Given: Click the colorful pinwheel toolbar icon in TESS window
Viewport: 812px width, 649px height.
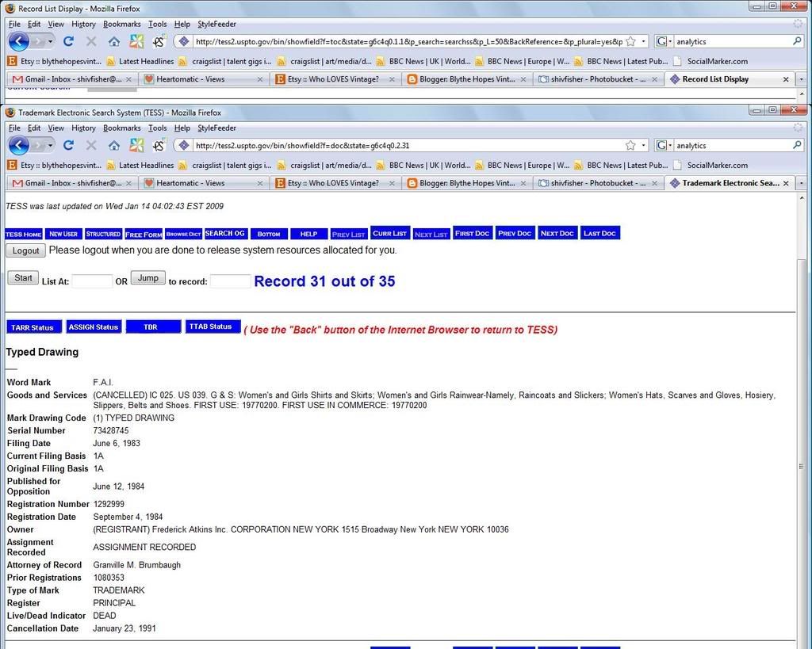Looking at the screenshot, I should pos(136,146).
